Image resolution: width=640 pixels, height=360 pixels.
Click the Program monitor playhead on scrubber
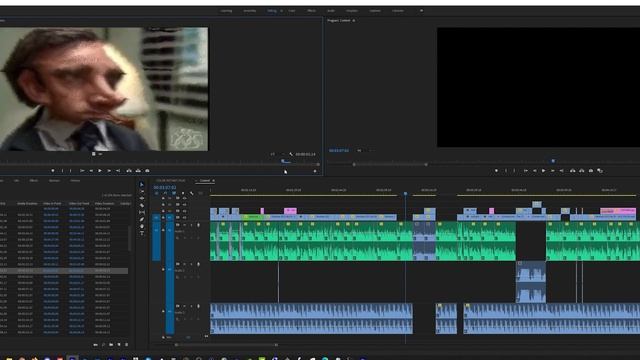click(553, 161)
